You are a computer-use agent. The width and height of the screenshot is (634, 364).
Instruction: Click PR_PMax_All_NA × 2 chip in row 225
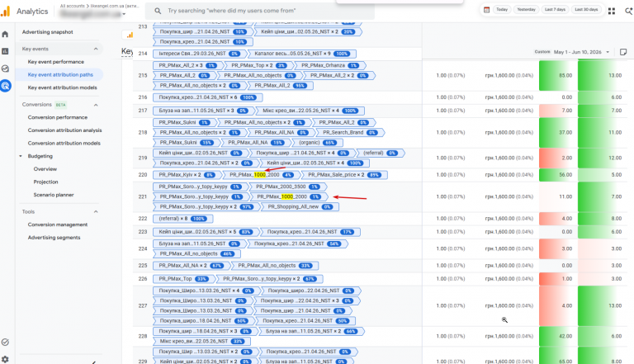pos(192,266)
